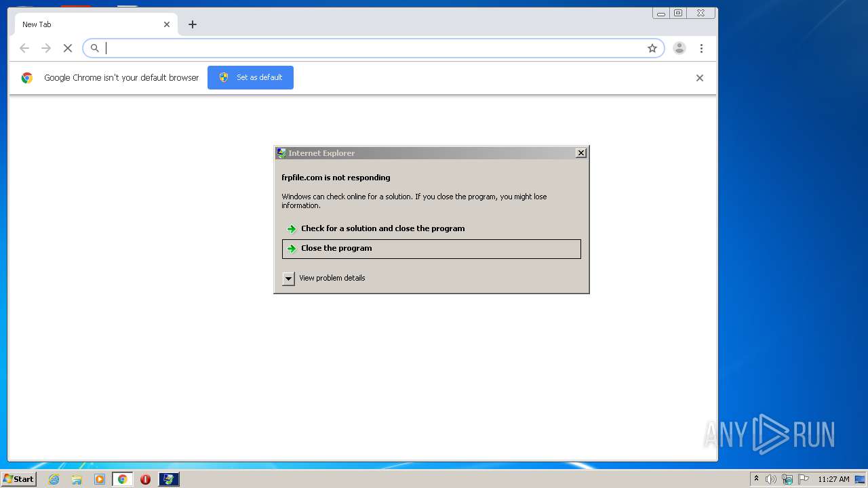
Task: Switch to Chrome taskbar button
Action: click(x=122, y=479)
